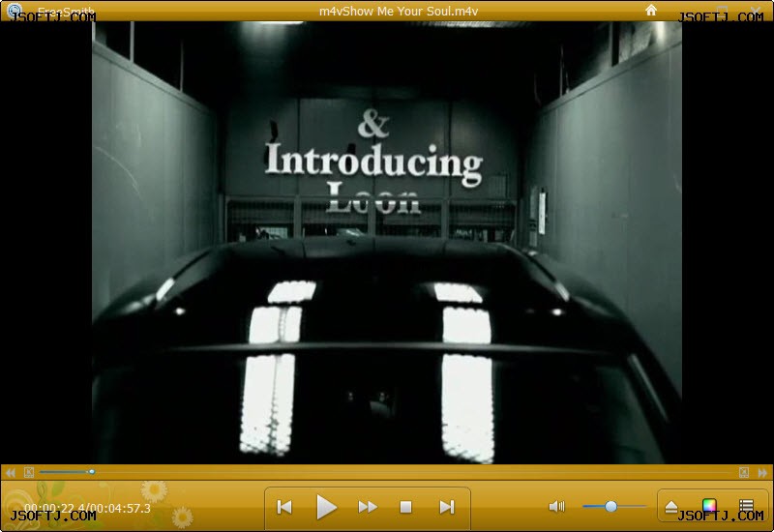Screen dimensions: 774x532
Task: Adjust the volume slider handle
Action: coord(610,506)
